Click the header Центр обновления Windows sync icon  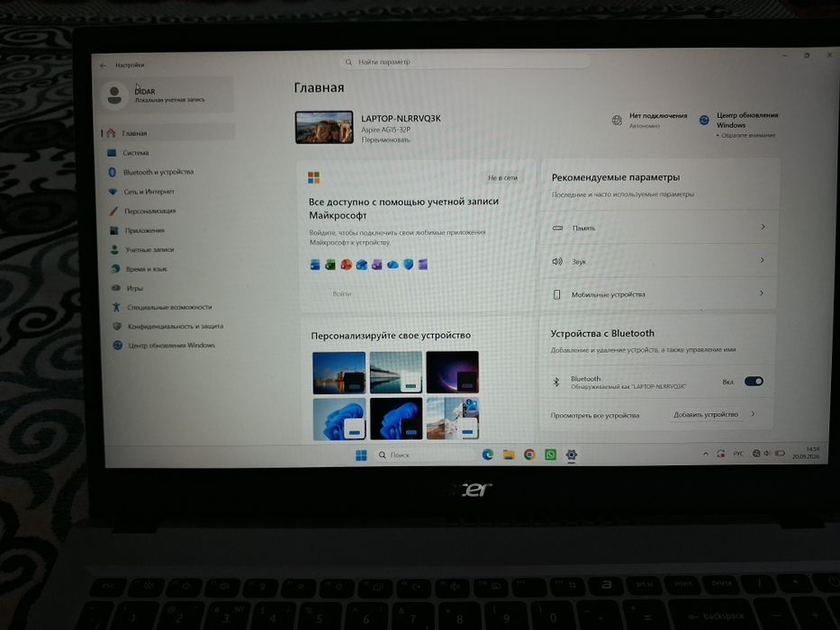click(704, 121)
